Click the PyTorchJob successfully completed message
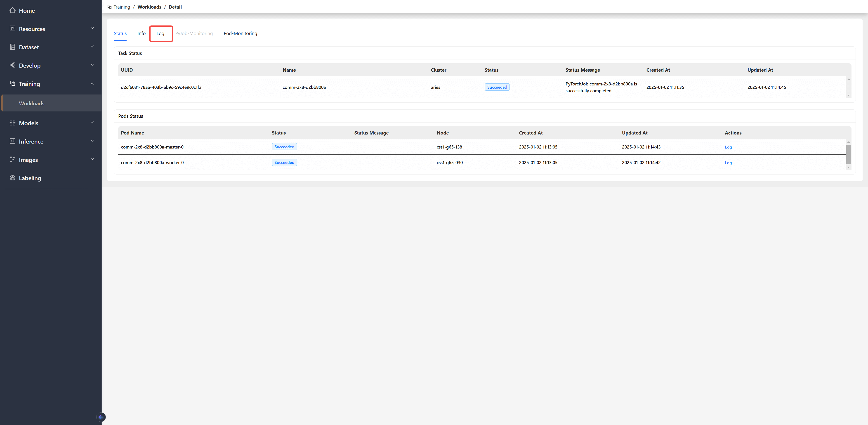Image resolution: width=868 pixels, height=425 pixels. coord(601,87)
